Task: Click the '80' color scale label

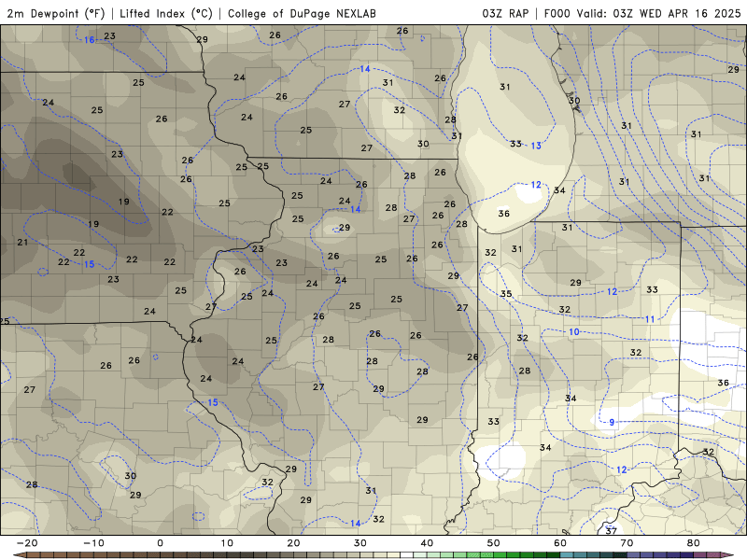Action: (694, 543)
